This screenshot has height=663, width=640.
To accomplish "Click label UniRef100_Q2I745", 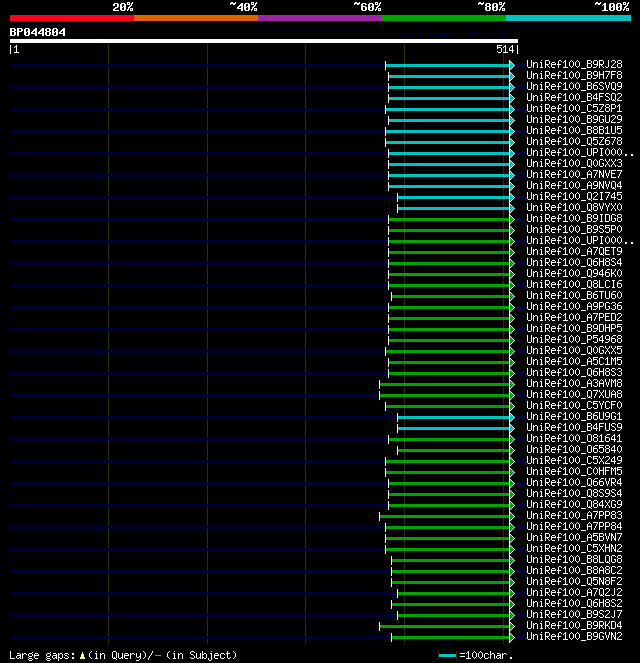I will [574, 196].
